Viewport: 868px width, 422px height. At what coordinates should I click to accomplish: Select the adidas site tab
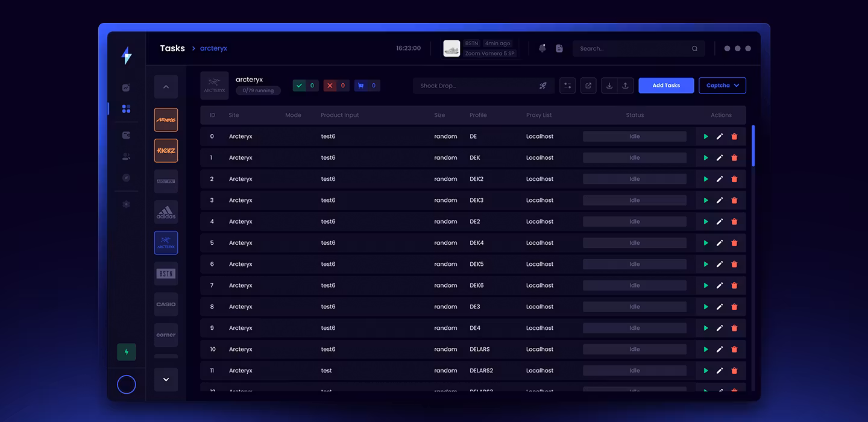click(x=166, y=212)
